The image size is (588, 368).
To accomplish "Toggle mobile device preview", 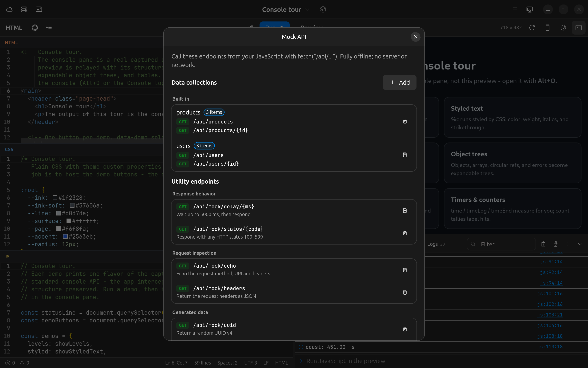I will [x=547, y=28].
